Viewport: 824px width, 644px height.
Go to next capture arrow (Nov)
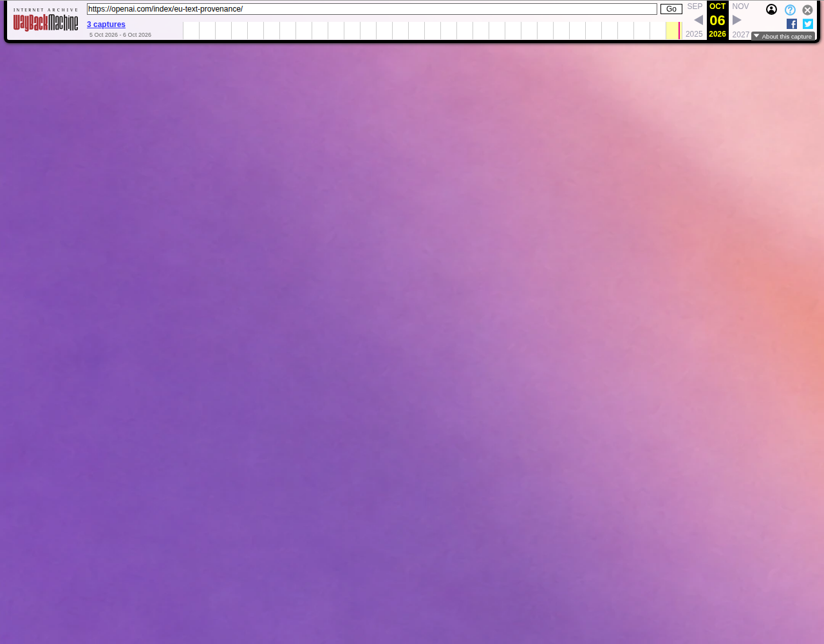click(x=737, y=20)
